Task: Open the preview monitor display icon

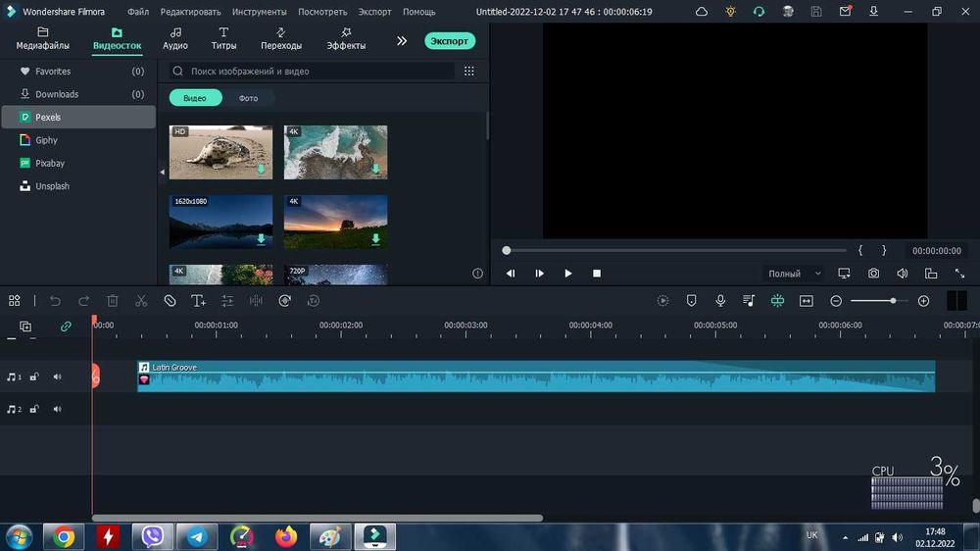Action: [845, 274]
